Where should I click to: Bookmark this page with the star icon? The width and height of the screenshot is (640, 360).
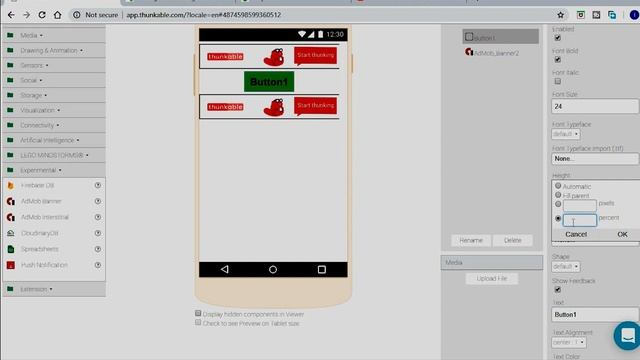click(x=560, y=15)
